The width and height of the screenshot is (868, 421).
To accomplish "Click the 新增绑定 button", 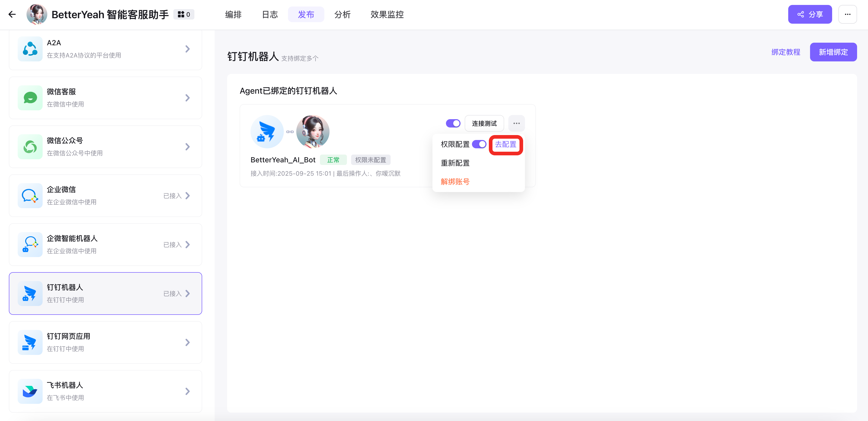I will [833, 52].
